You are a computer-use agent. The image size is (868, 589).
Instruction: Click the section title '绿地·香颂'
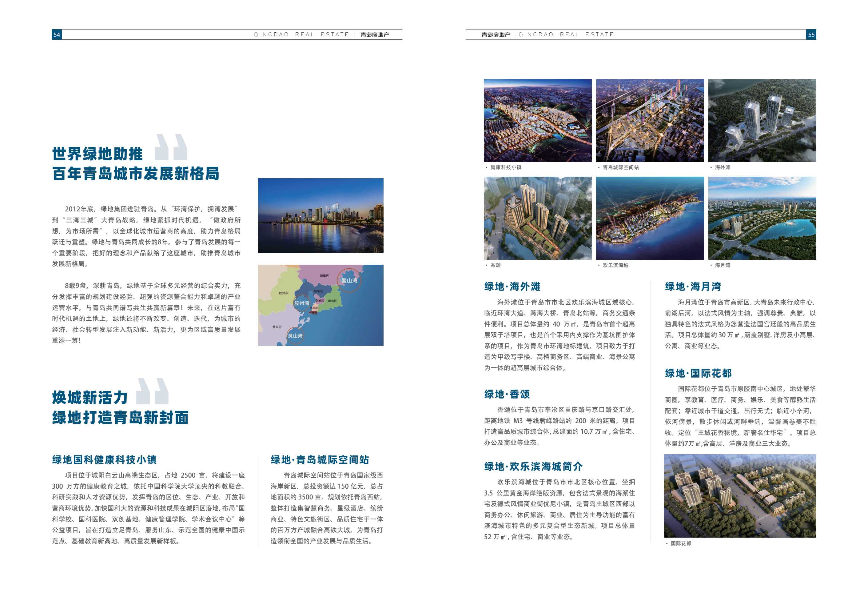507,394
